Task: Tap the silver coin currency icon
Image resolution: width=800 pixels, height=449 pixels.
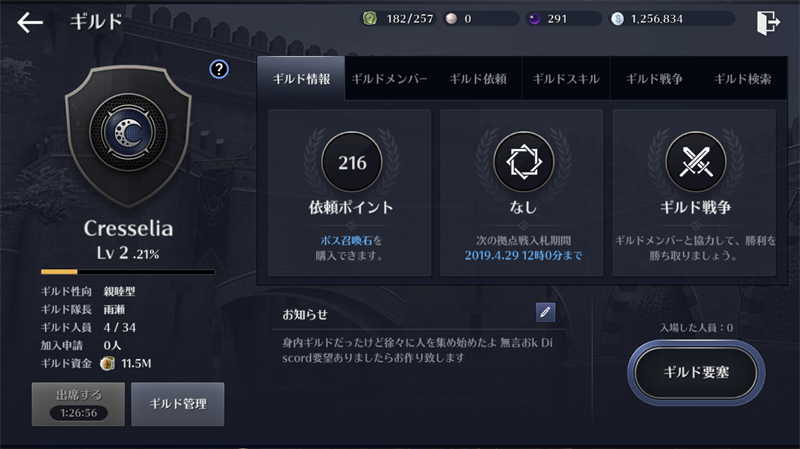Action: point(617,19)
